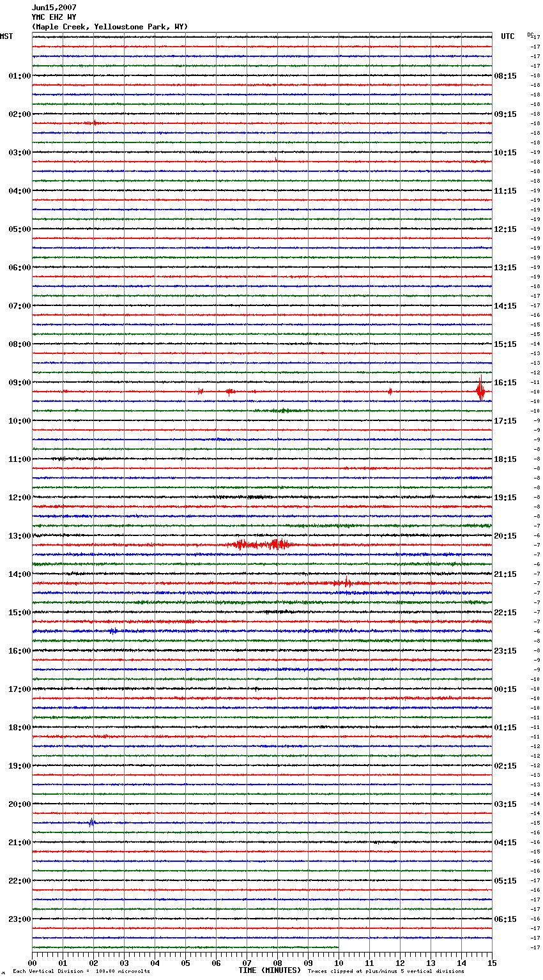This screenshot has height=980, width=543.
Task: Click the TIME (MINUTES) axis title
Action: [270, 970]
